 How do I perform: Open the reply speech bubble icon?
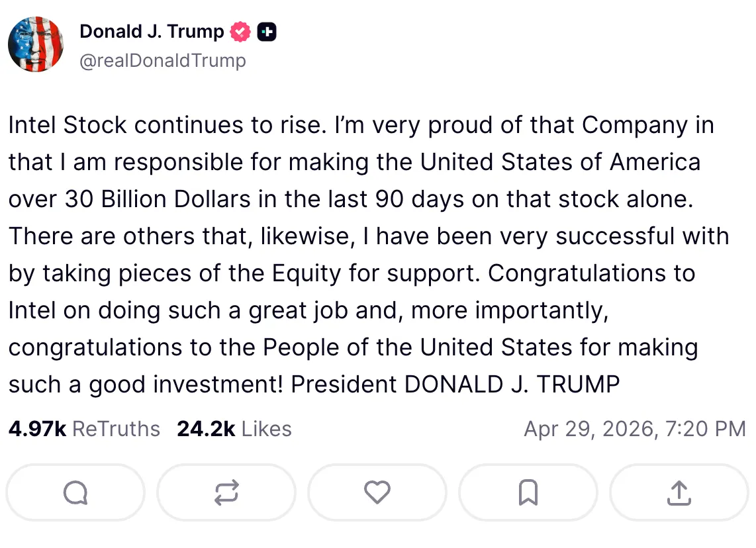click(x=75, y=492)
